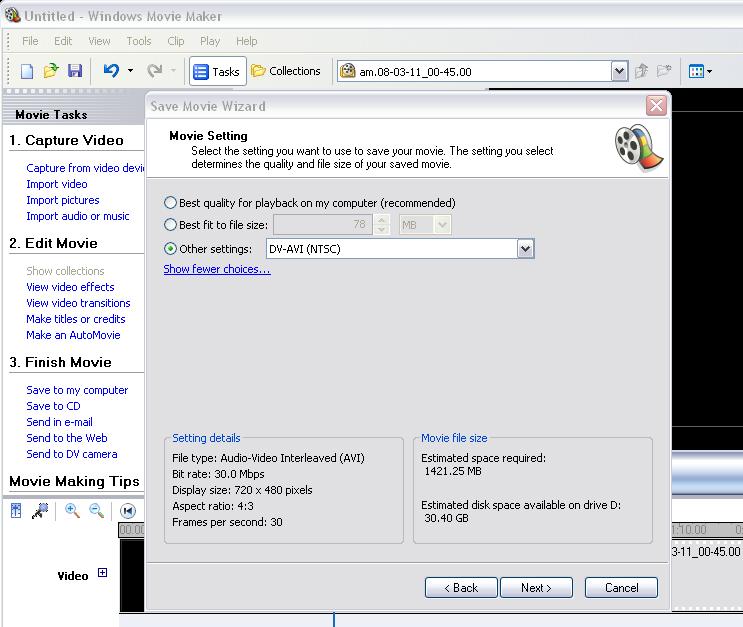The image size is (743, 627).
Task: Click the Up One Level icon
Action: (641, 71)
